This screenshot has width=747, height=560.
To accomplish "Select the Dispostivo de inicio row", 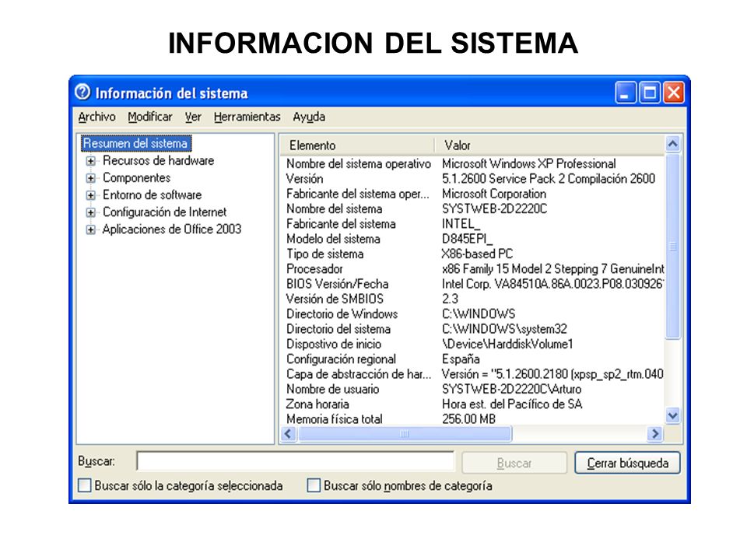I will (x=472, y=344).
